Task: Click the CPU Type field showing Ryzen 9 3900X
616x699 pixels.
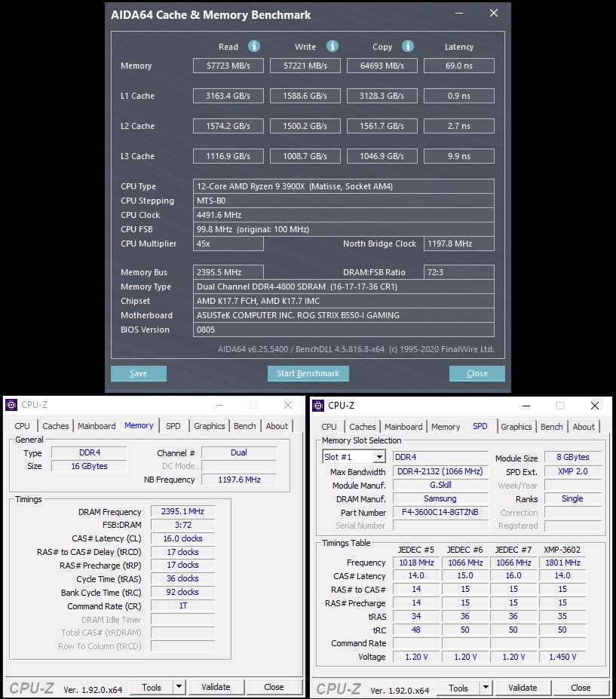Action: (344, 186)
